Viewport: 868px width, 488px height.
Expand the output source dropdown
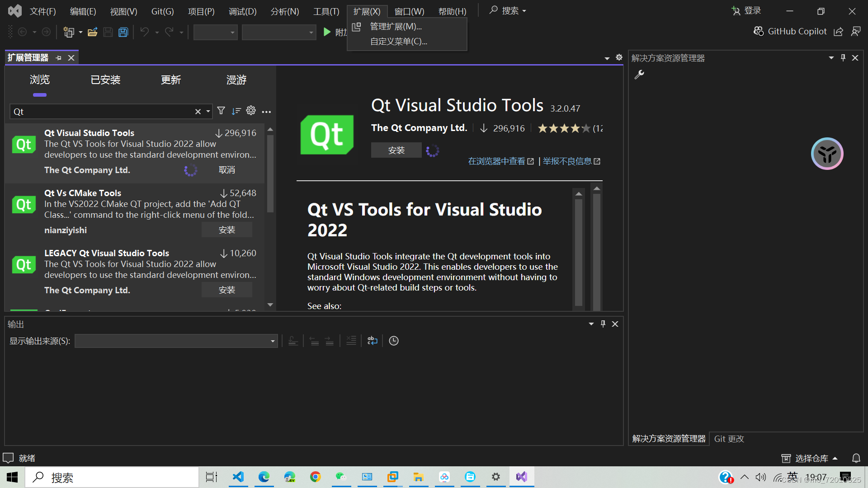point(273,341)
